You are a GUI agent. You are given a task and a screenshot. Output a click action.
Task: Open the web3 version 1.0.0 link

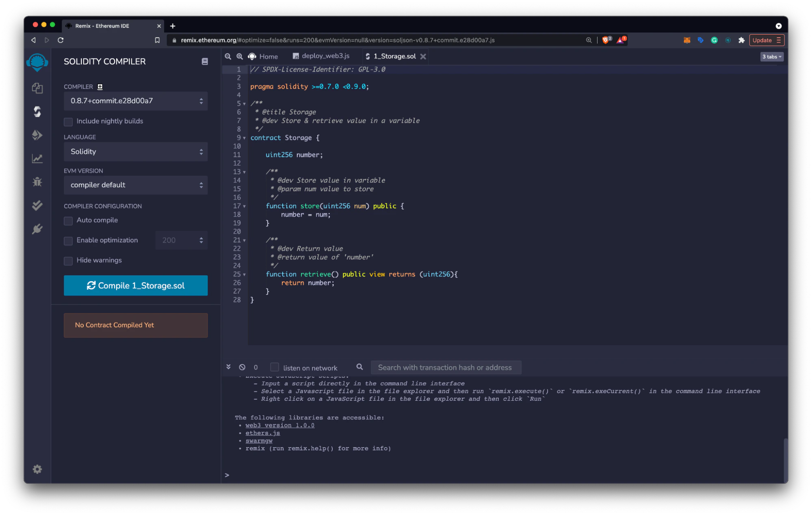279,425
